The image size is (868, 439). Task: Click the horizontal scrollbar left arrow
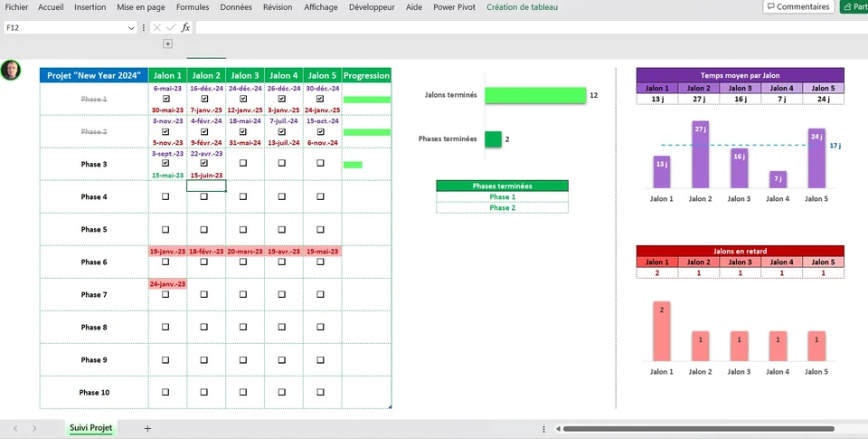pos(558,428)
